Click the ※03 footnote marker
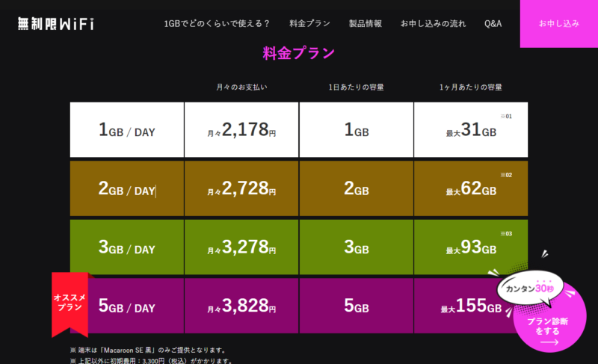The width and height of the screenshot is (598, 364). pos(506,234)
